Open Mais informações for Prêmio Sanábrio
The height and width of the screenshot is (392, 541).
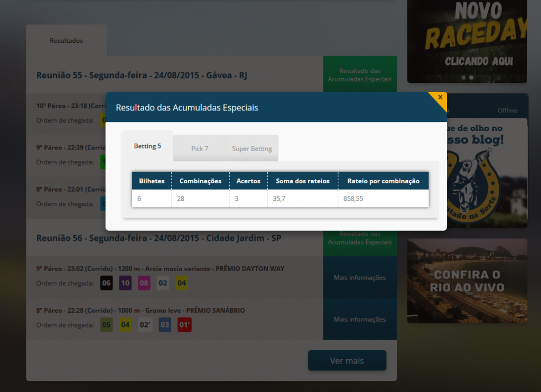click(x=359, y=319)
